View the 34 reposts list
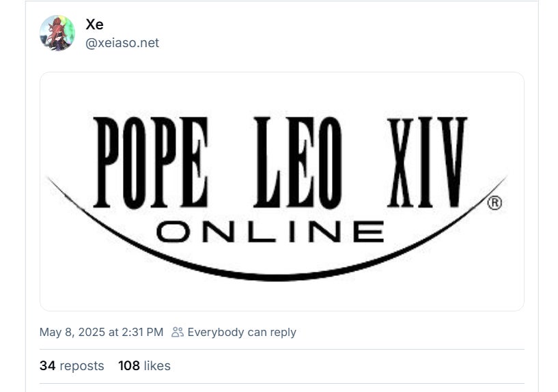The height and width of the screenshot is (392, 558). (72, 366)
